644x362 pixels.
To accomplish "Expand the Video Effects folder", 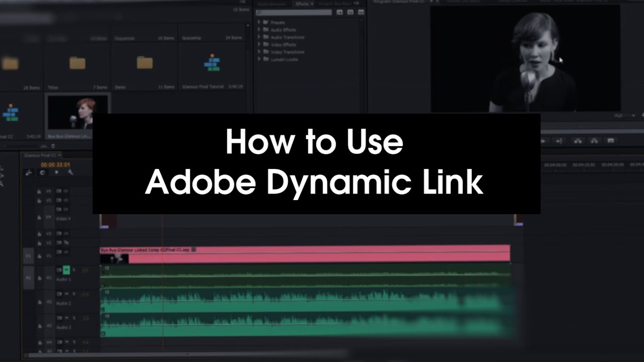I will (259, 45).
